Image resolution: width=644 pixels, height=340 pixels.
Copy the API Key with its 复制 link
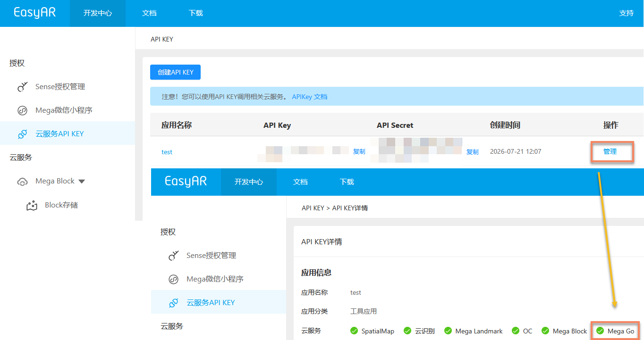359,151
